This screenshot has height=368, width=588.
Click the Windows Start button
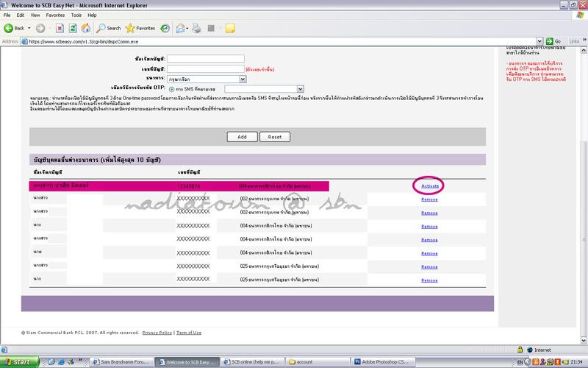20,362
